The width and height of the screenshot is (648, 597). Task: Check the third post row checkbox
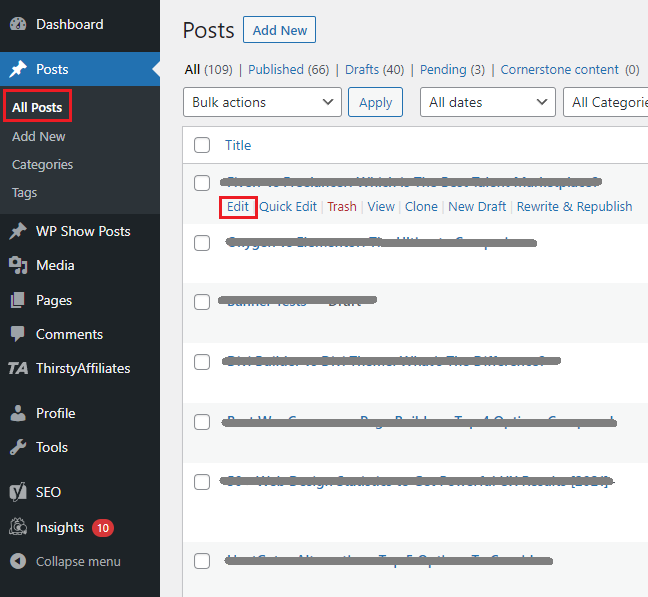tap(202, 302)
